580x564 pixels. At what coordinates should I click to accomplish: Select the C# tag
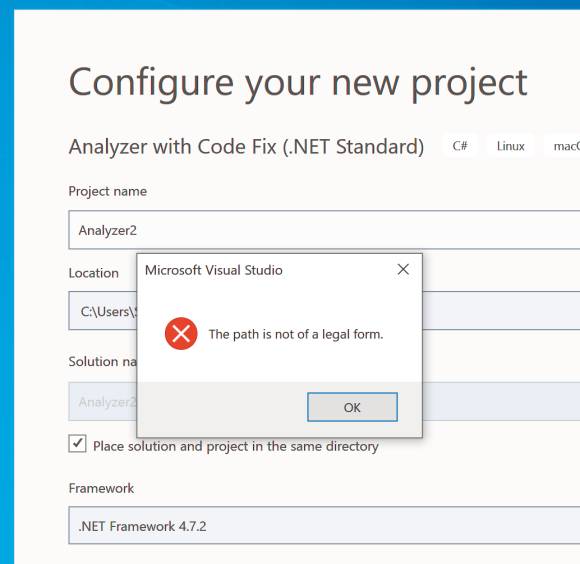tap(460, 146)
